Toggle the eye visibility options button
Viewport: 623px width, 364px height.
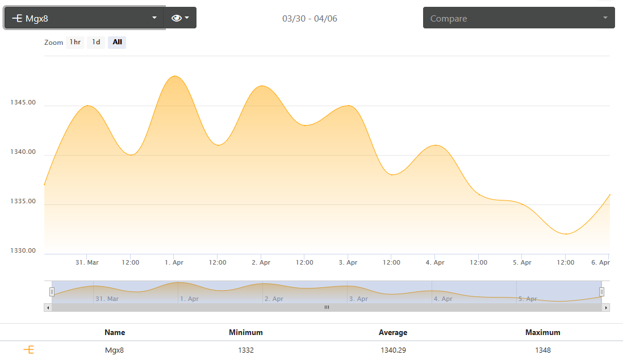pos(181,18)
